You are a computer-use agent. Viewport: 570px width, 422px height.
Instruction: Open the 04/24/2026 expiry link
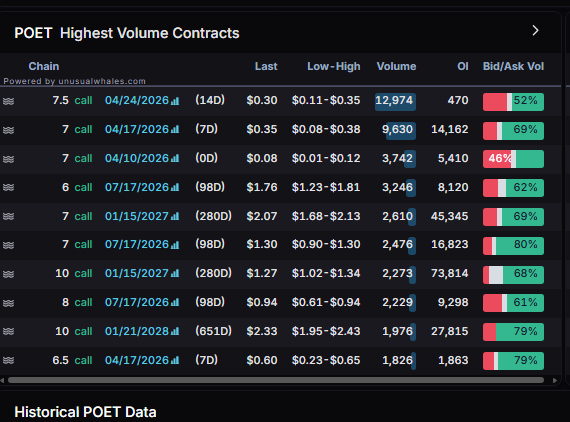click(x=137, y=100)
